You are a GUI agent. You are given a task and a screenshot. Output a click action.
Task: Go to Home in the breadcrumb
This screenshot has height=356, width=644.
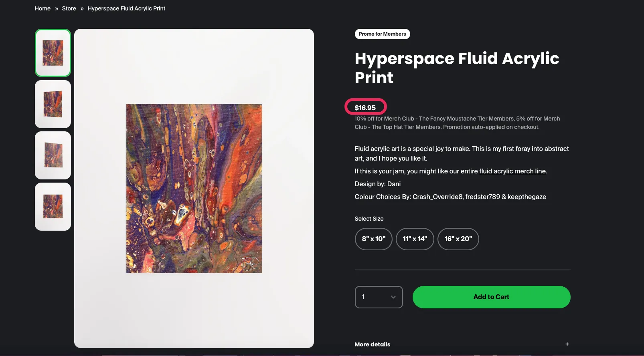pyautogui.click(x=43, y=8)
